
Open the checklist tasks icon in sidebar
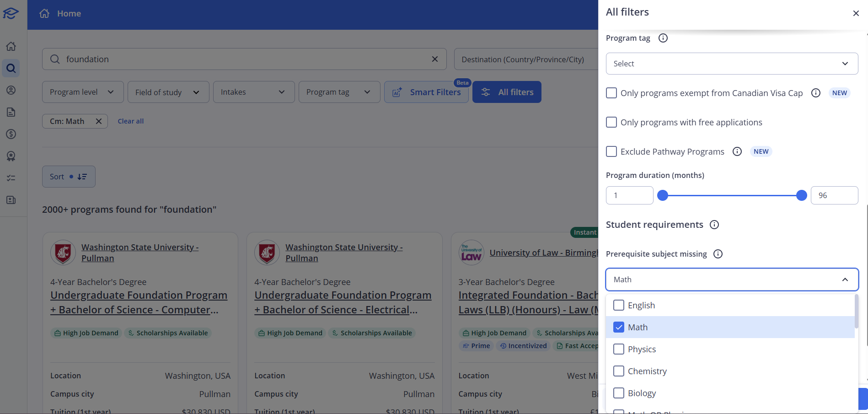pos(11,178)
